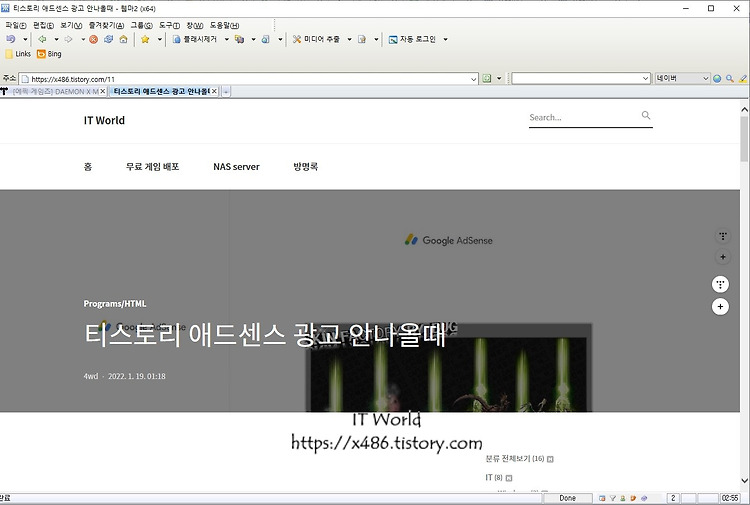Open the 편집 menu
Image resolution: width=750 pixels, height=505 pixels.
(44, 25)
